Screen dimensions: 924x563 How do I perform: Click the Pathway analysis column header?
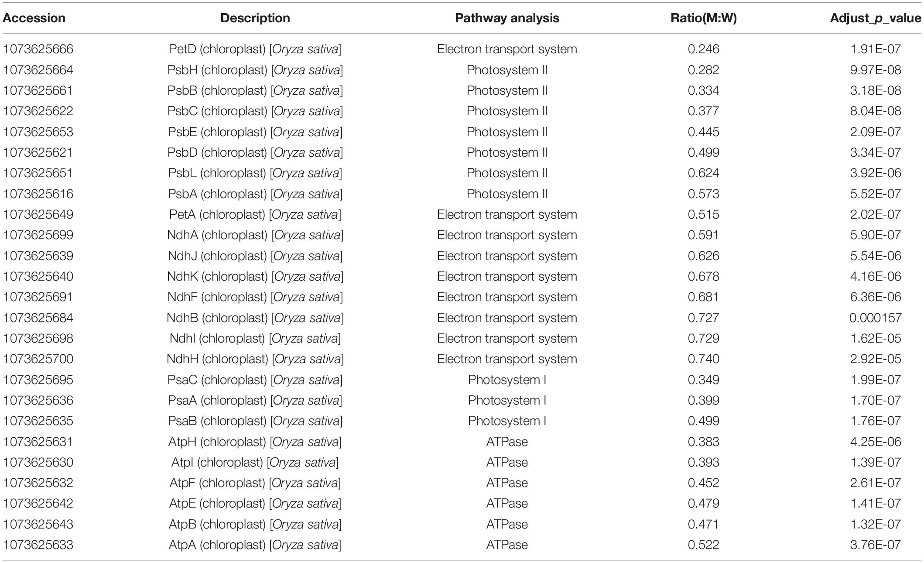click(x=507, y=18)
